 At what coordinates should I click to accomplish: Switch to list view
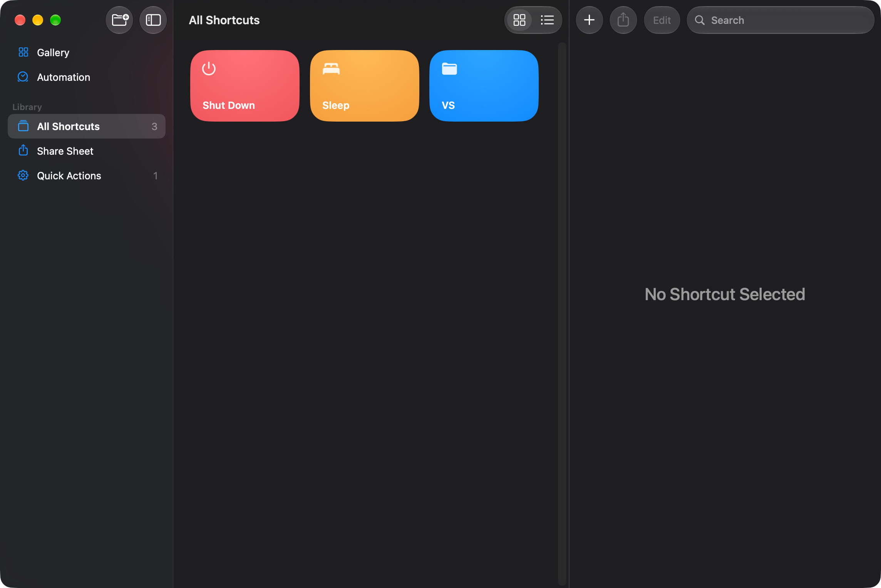[x=547, y=20]
